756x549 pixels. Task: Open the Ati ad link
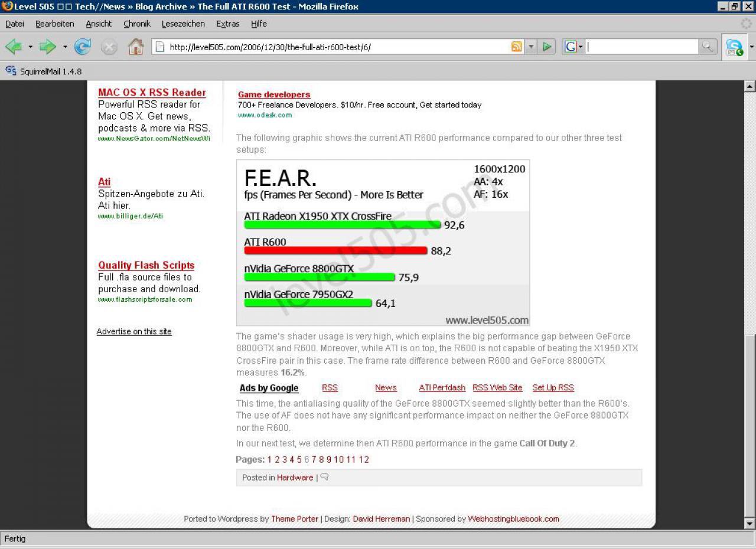[x=105, y=182]
